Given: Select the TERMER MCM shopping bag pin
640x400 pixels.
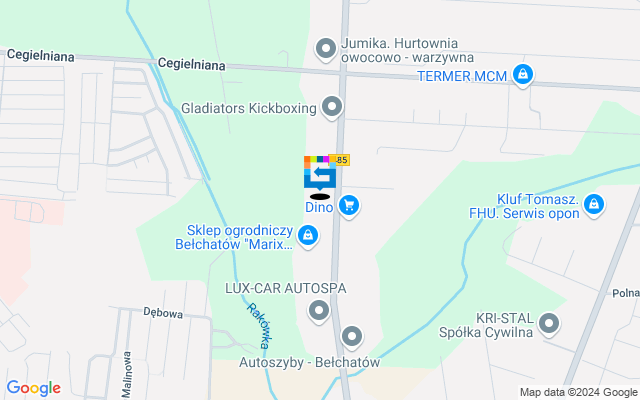Looking at the screenshot, I should pos(523,76).
